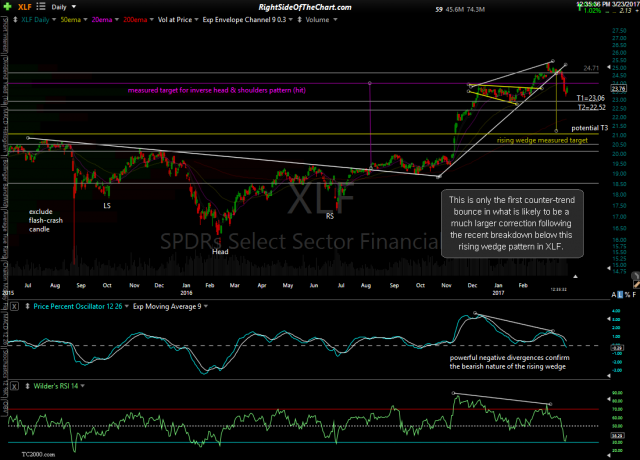This screenshot has width=640, height=460.
Task: Click the counter-trend bounce annotation box
Action: click(512, 223)
